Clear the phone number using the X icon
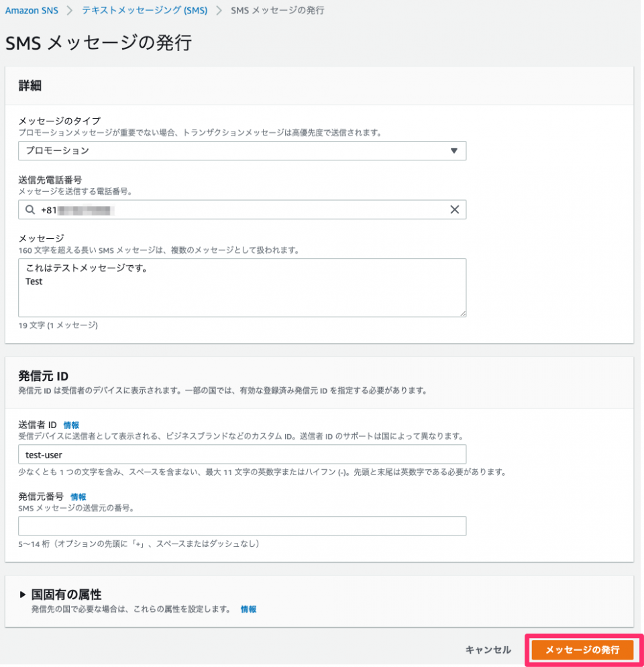 (x=455, y=209)
